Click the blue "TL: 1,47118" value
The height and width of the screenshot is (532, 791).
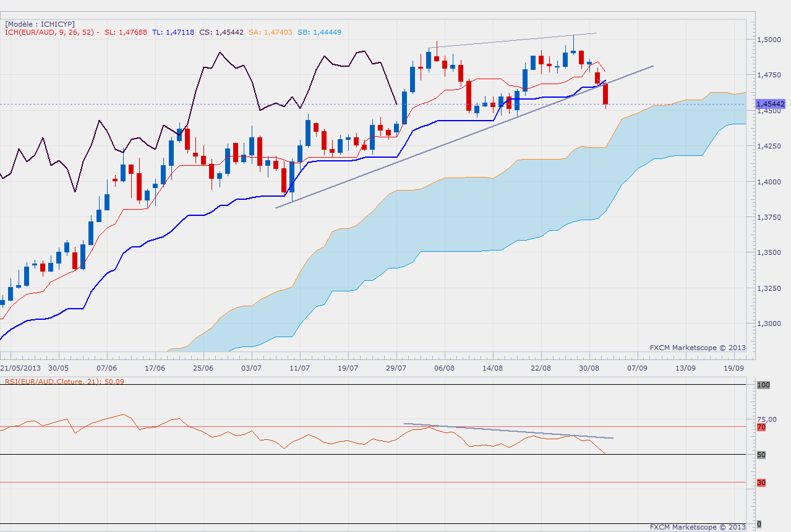pos(172,32)
